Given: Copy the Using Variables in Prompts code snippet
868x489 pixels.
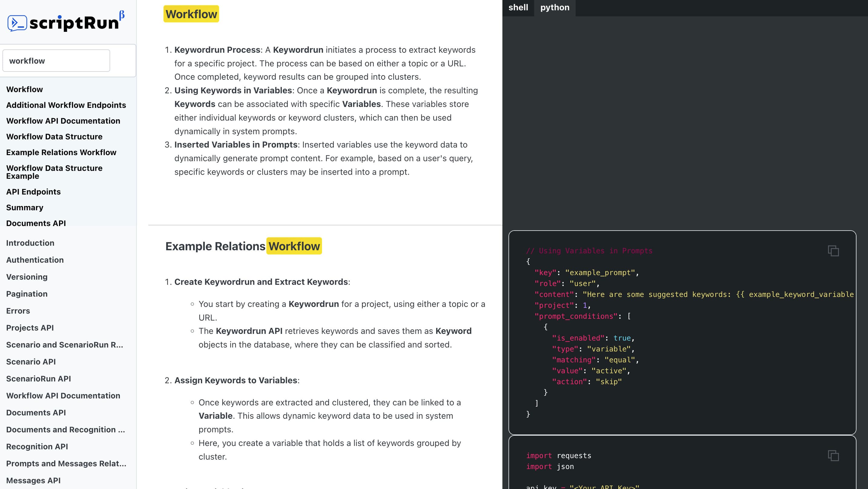Looking at the screenshot, I should pos(833,251).
